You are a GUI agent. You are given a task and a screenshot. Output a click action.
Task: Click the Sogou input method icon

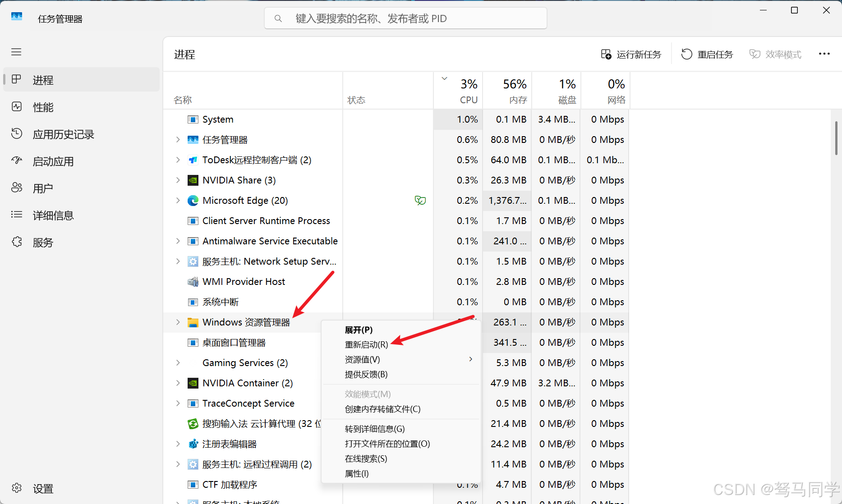[x=193, y=424]
